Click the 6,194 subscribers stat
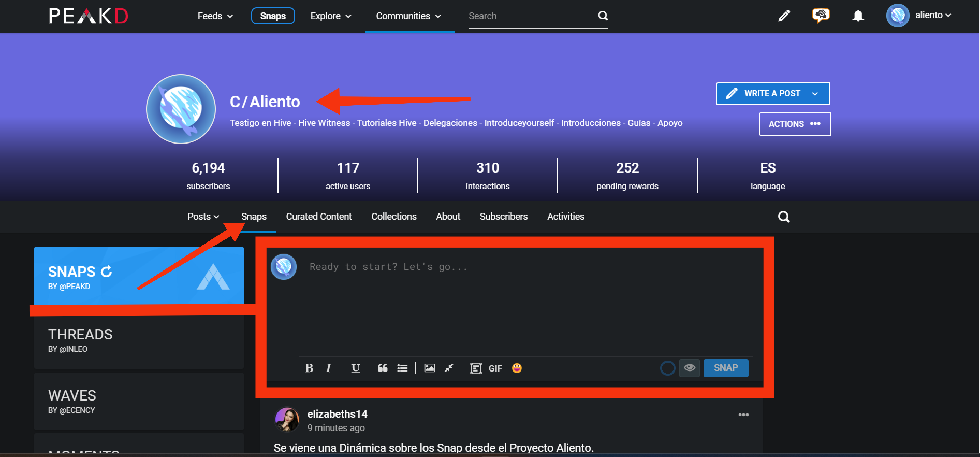The height and width of the screenshot is (457, 980). (208, 176)
